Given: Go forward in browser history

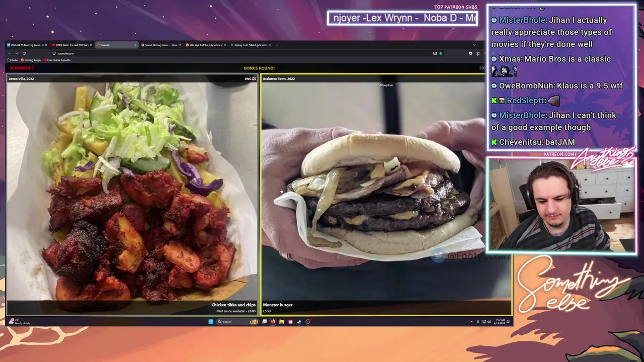Looking at the screenshot, I should coord(17,53).
